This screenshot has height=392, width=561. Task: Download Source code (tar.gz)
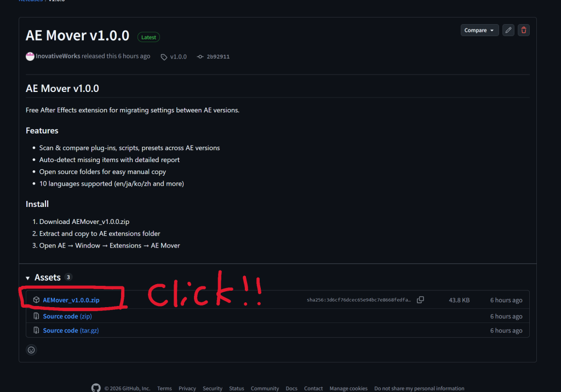[71, 331]
